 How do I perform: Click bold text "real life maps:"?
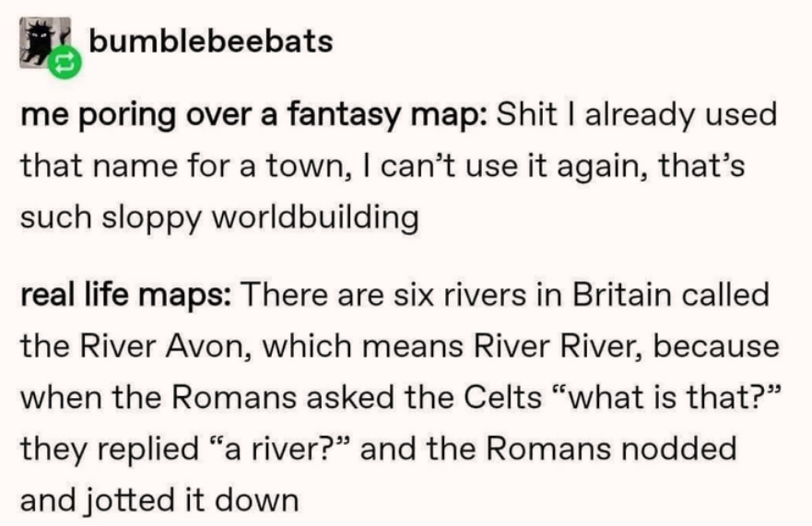pyautogui.click(x=127, y=297)
